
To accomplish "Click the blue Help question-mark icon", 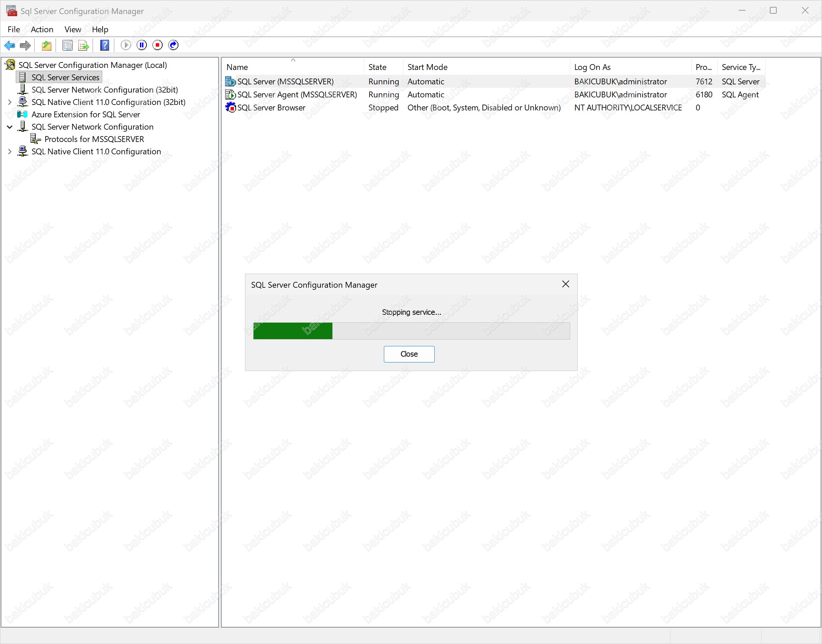I will coord(105,45).
